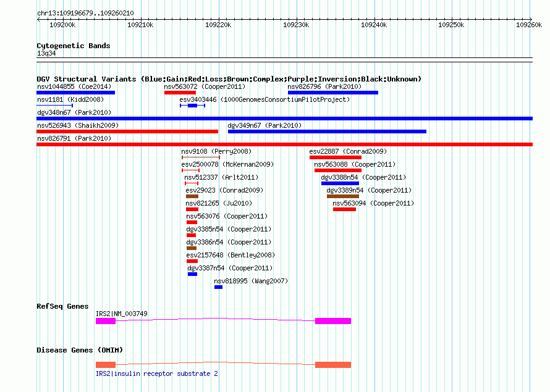Viewport: 550px width, 392px height.
Task: Open nsv826791 (Park2010) label
Action: 74,138
